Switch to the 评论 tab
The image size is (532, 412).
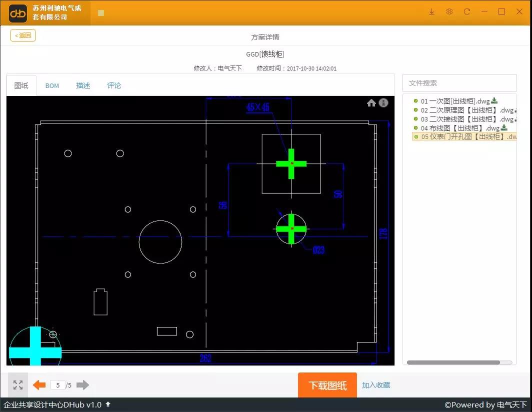(x=114, y=85)
